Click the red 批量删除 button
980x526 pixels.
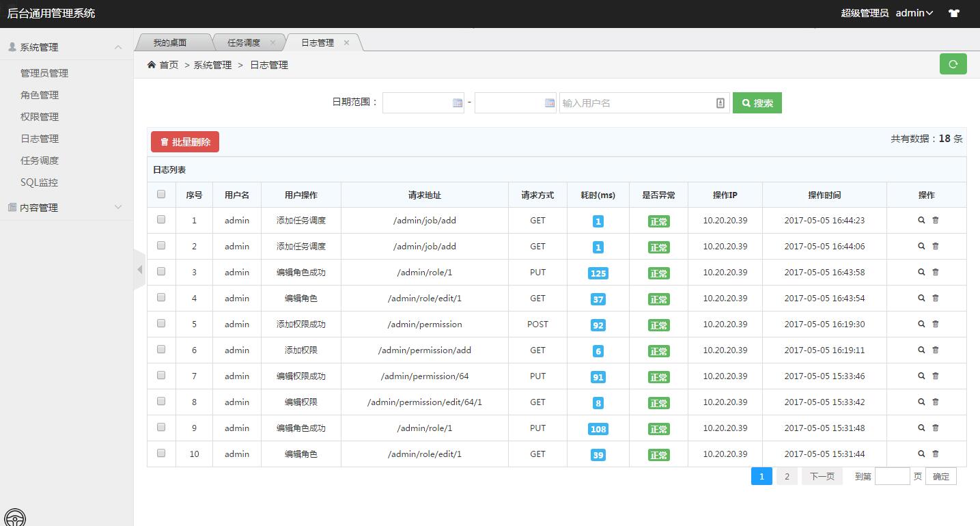185,141
